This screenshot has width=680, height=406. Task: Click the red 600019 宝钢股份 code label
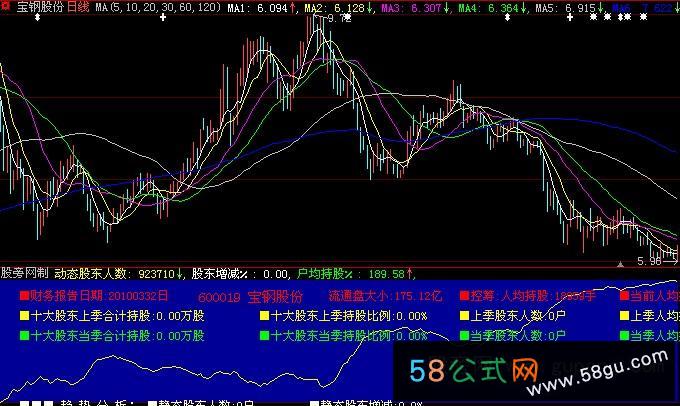(x=250, y=297)
